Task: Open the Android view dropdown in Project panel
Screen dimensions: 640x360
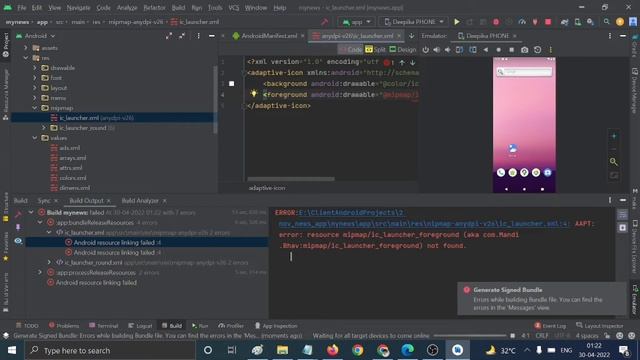Action: pos(36,36)
